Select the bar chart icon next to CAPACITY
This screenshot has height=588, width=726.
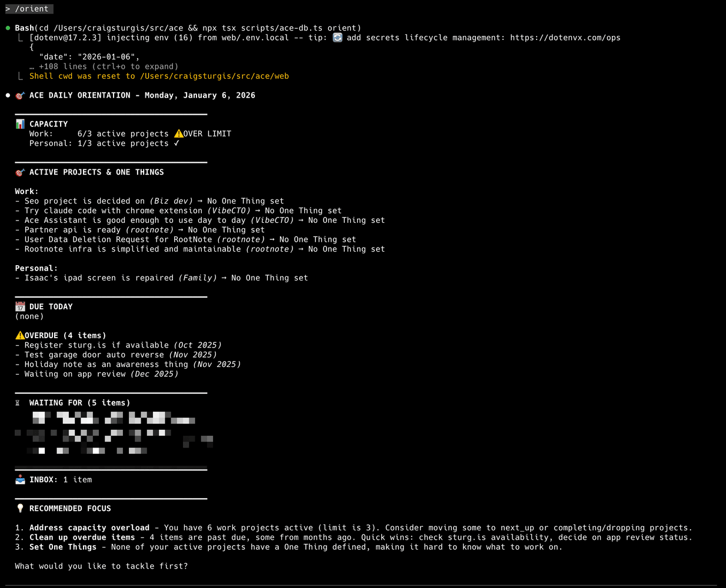pos(19,123)
